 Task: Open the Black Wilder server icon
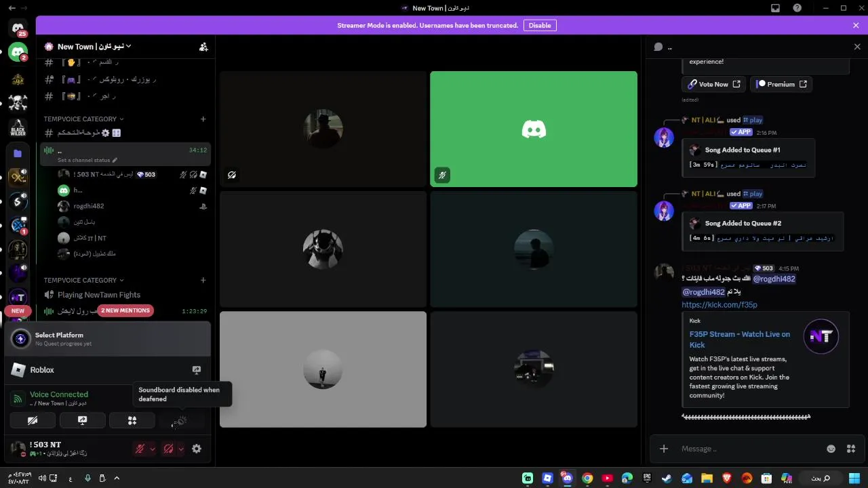[18, 127]
